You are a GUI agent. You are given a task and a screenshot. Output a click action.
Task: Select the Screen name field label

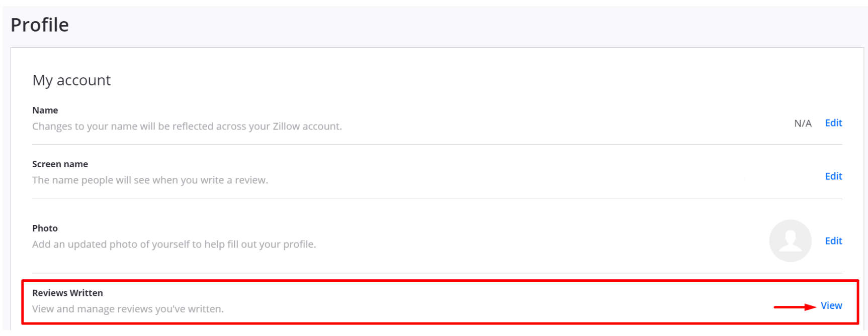click(60, 164)
